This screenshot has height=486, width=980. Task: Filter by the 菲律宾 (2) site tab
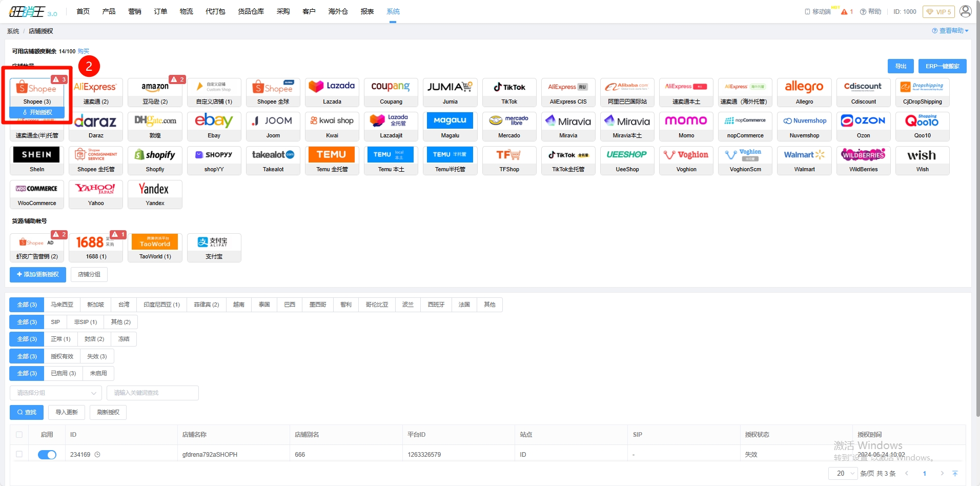(206, 305)
